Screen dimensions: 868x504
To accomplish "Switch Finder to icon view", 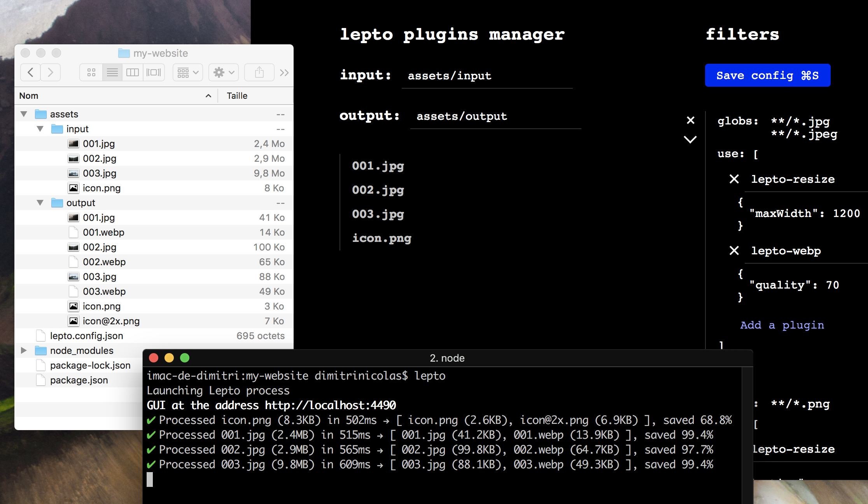I will [91, 72].
